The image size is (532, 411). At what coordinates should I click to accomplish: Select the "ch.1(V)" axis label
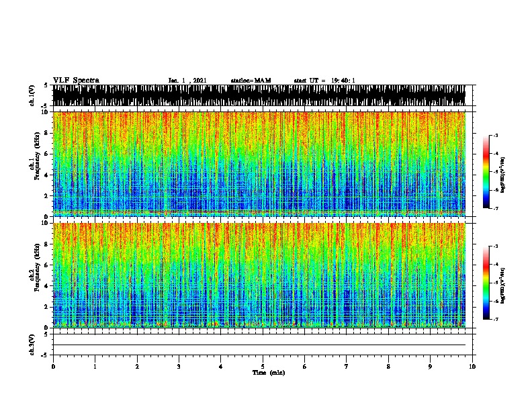[32, 95]
